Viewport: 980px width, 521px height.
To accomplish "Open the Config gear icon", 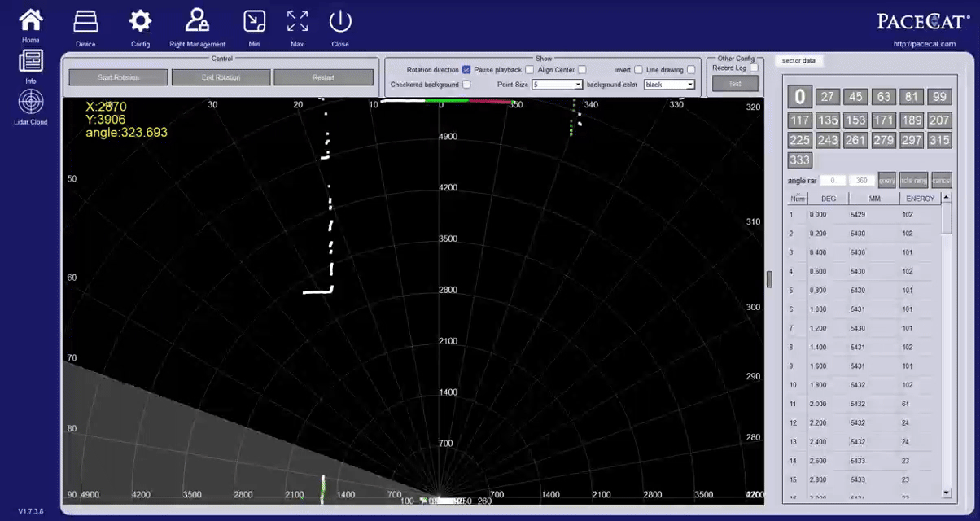I will (x=141, y=21).
